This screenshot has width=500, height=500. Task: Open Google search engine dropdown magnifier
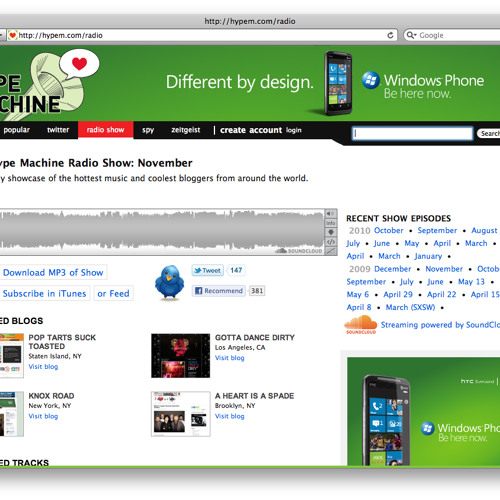tap(412, 35)
